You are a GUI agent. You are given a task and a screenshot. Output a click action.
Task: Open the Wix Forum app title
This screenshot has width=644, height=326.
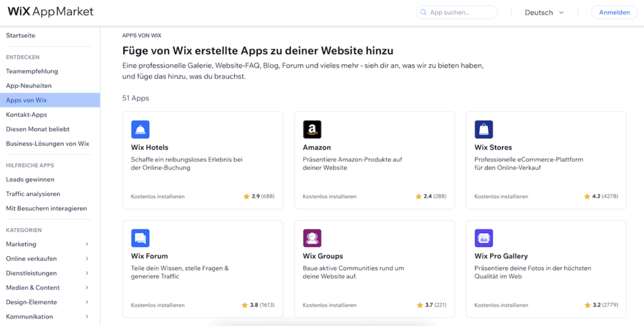[x=150, y=256]
